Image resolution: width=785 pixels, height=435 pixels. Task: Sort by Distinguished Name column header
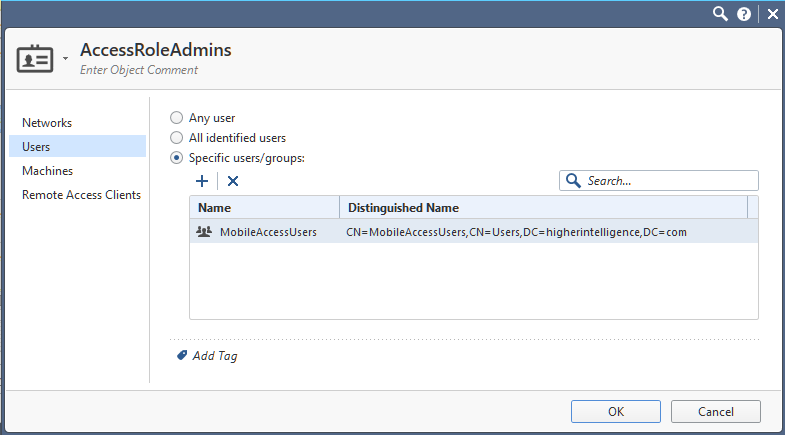(x=543, y=207)
